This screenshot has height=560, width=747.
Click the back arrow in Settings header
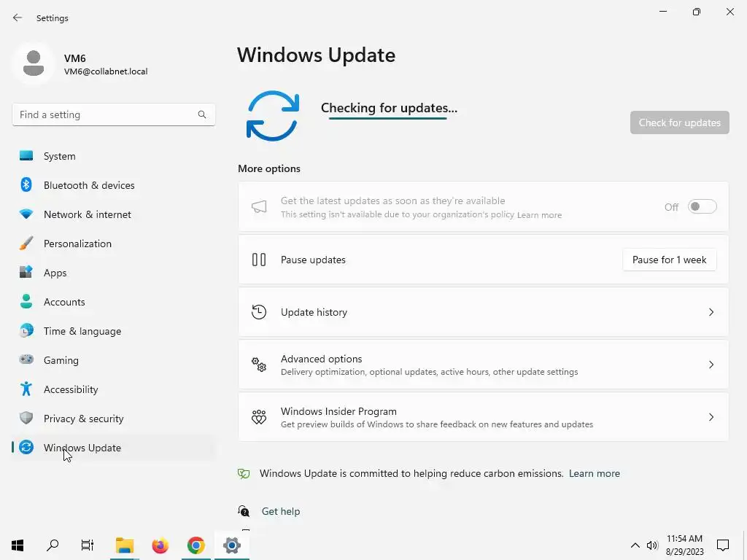[18, 17]
